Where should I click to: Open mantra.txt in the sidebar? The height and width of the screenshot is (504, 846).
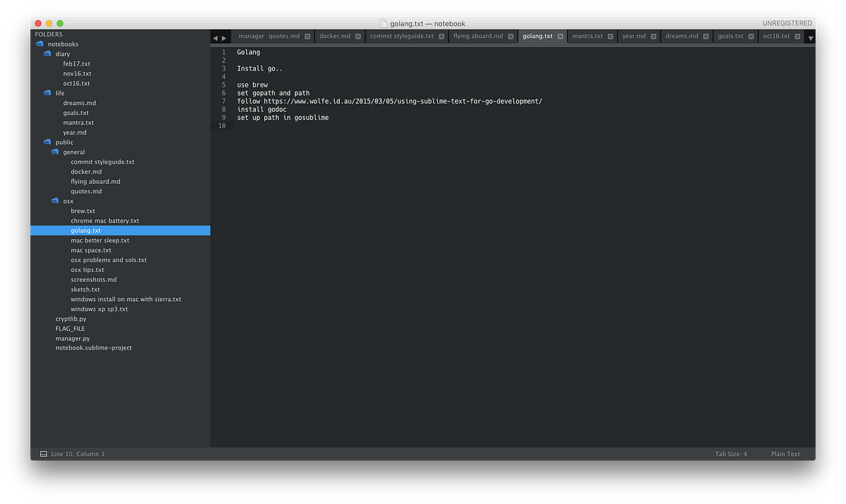coord(78,123)
